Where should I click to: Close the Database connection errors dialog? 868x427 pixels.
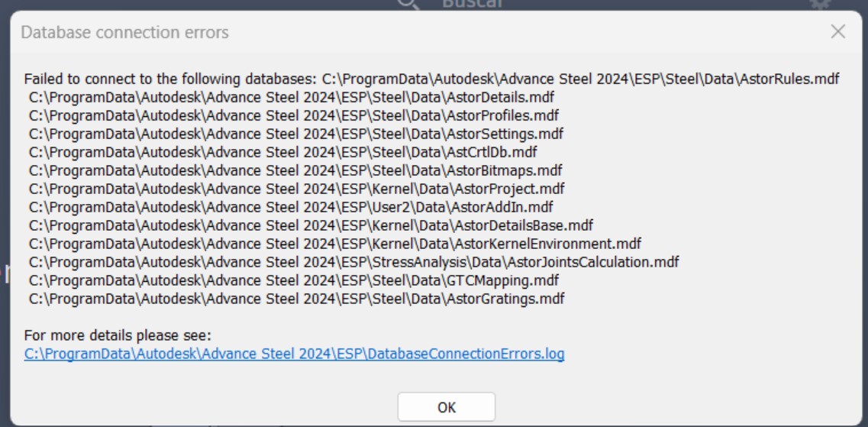(x=837, y=31)
